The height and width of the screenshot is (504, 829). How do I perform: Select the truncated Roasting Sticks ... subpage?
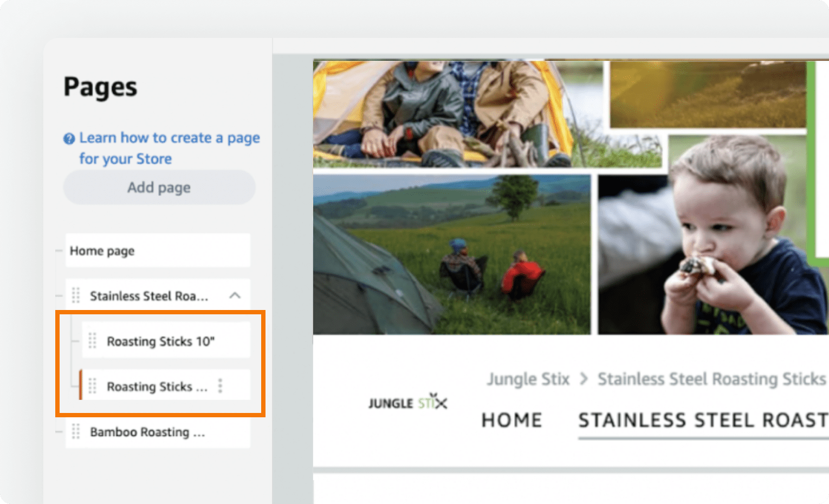point(157,386)
